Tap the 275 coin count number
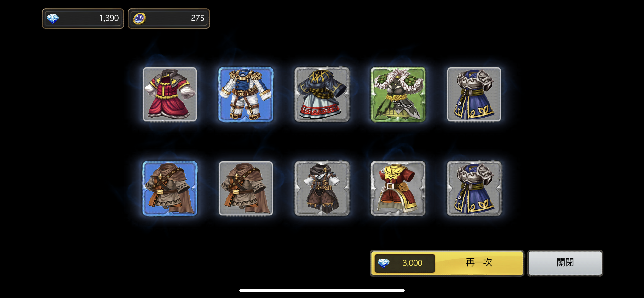This screenshot has height=298, width=644. [x=197, y=18]
